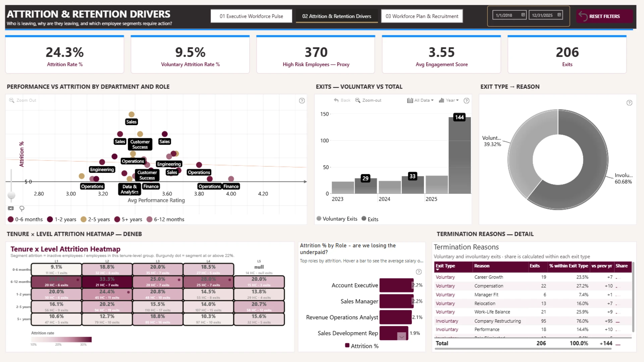Toggle the dark Exits legend series
644x362 pixels.
click(x=370, y=219)
